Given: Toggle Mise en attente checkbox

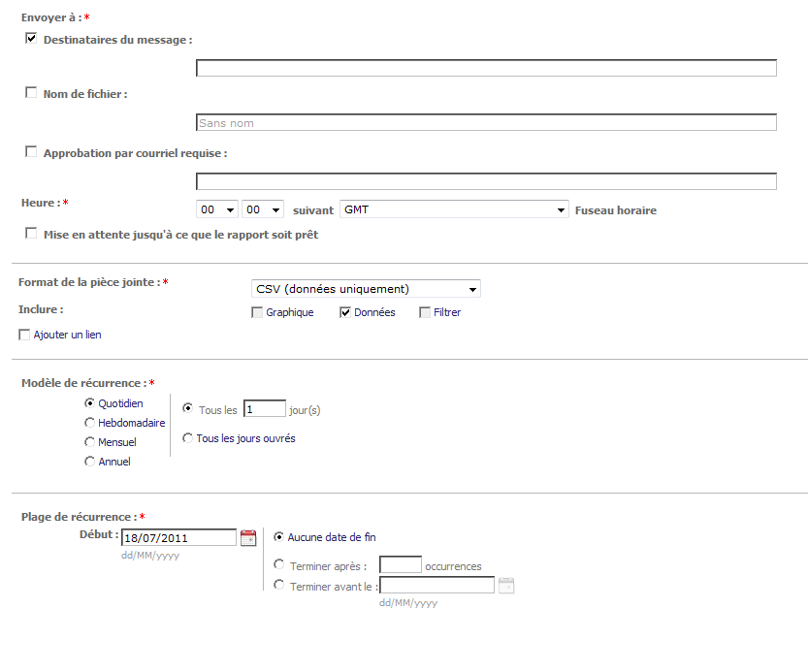Looking at the screenshot, I should tap(31, 234).
